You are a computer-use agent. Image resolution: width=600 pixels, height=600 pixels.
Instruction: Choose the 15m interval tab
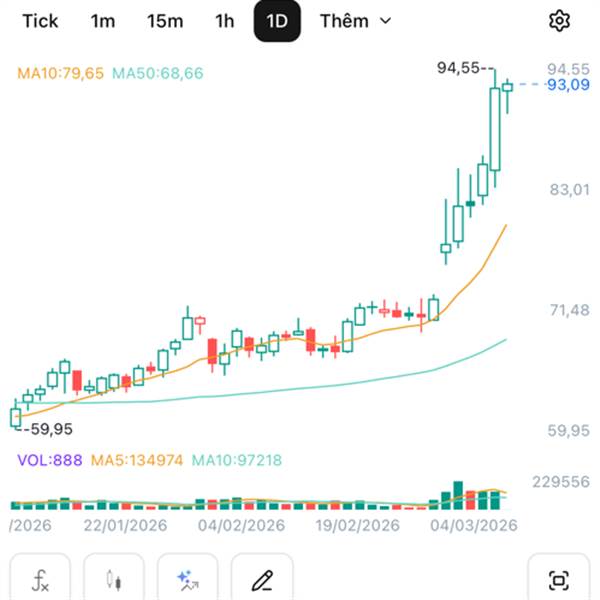coord(164,21)
